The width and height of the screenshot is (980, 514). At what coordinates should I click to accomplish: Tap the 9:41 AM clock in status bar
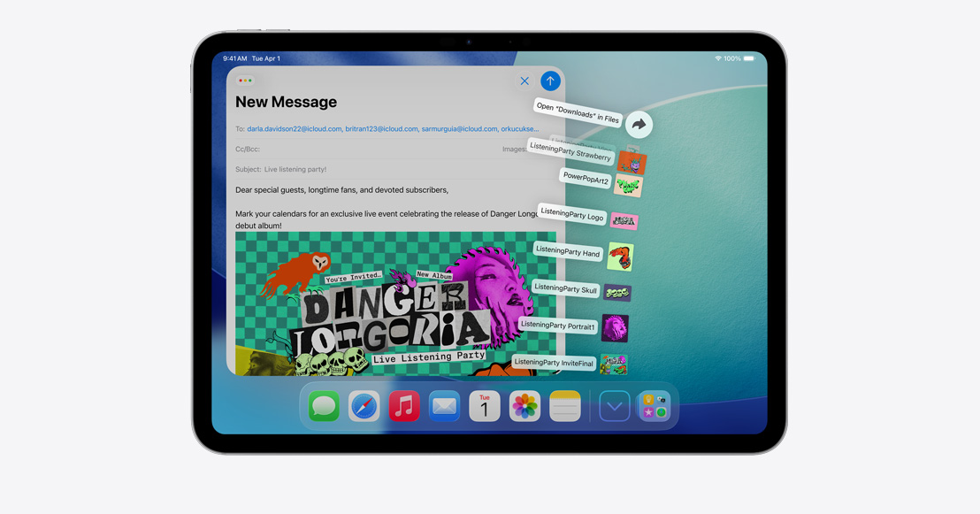pos(235,58)
